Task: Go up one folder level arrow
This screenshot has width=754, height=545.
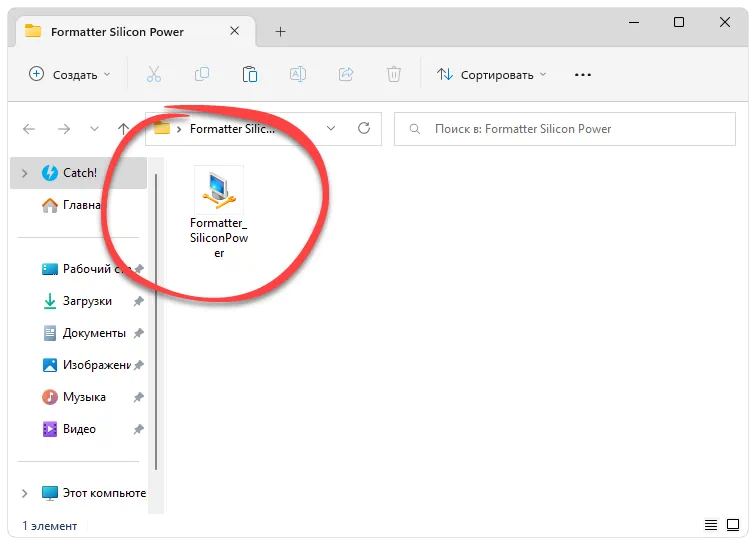Action: [123, 129]
